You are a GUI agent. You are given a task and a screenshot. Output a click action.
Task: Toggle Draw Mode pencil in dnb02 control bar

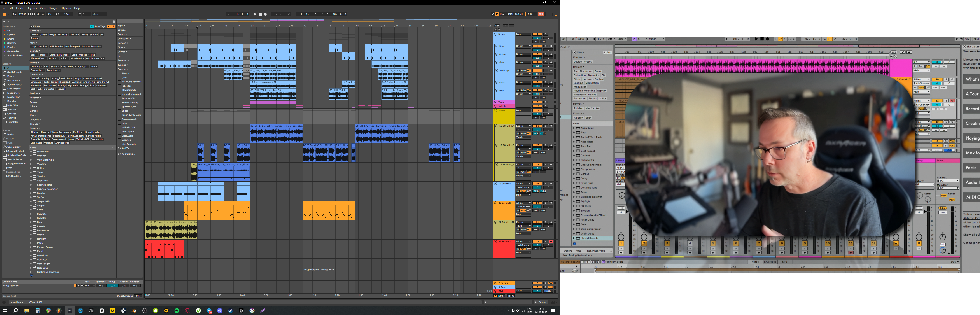pyautogui.click(x=493, y=14)
